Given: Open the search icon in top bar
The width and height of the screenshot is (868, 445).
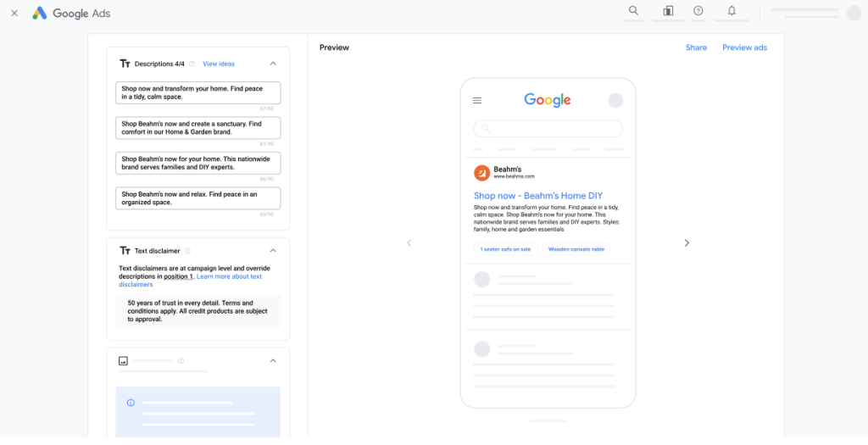Looking at the screenshot, I should pos(634,10).
